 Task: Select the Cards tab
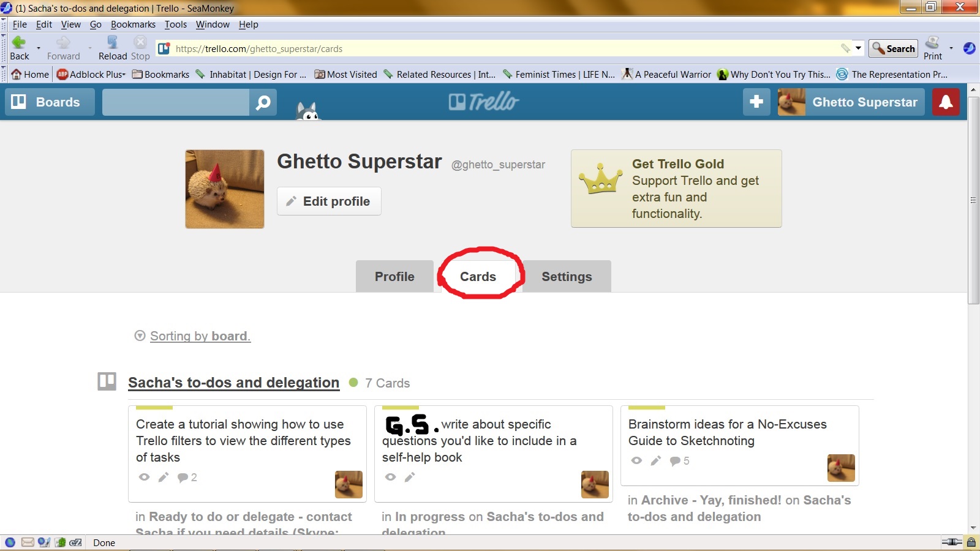pyautogui.click(x=478, y=276)
